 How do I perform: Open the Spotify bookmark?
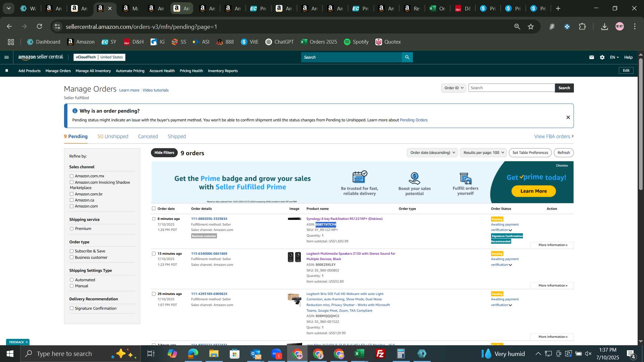[356, 42]
